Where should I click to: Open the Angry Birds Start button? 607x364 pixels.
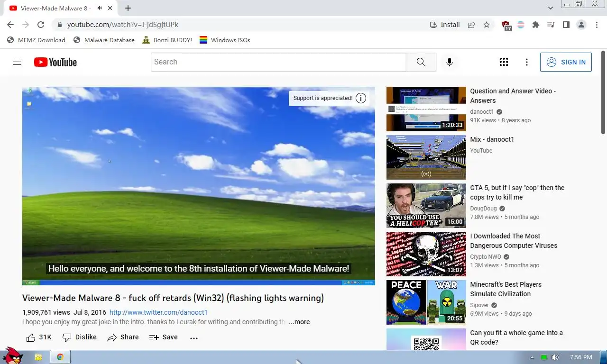[12, 355]
